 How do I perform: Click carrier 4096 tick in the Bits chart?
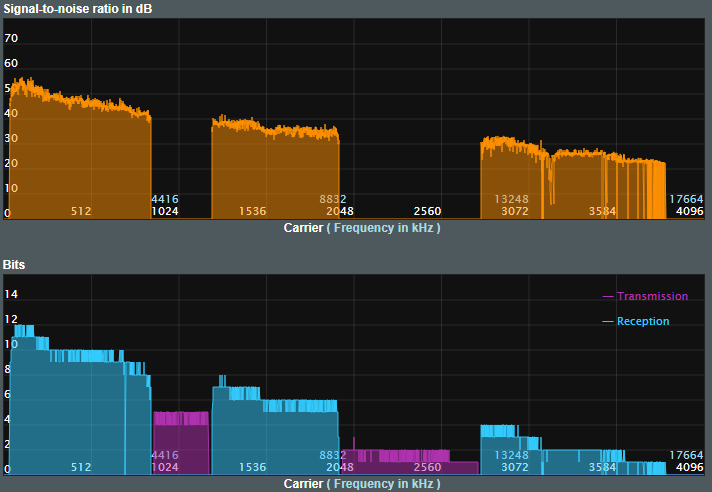tap(689, 467)
